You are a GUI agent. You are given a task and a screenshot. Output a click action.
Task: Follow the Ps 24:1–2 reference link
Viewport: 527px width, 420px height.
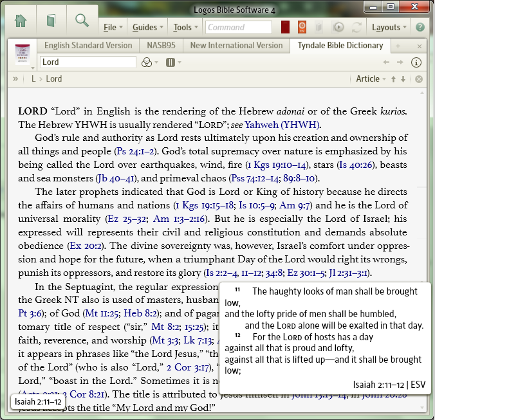(135, 152)
